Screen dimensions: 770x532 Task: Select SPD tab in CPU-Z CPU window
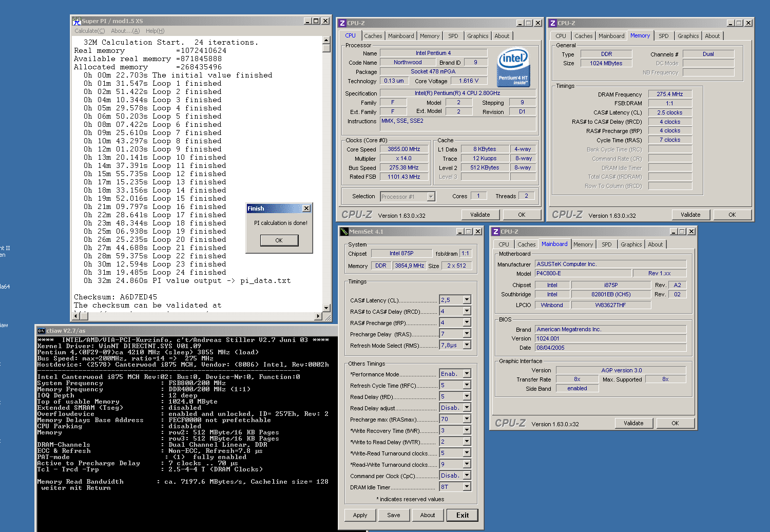[x=453, y=36]
